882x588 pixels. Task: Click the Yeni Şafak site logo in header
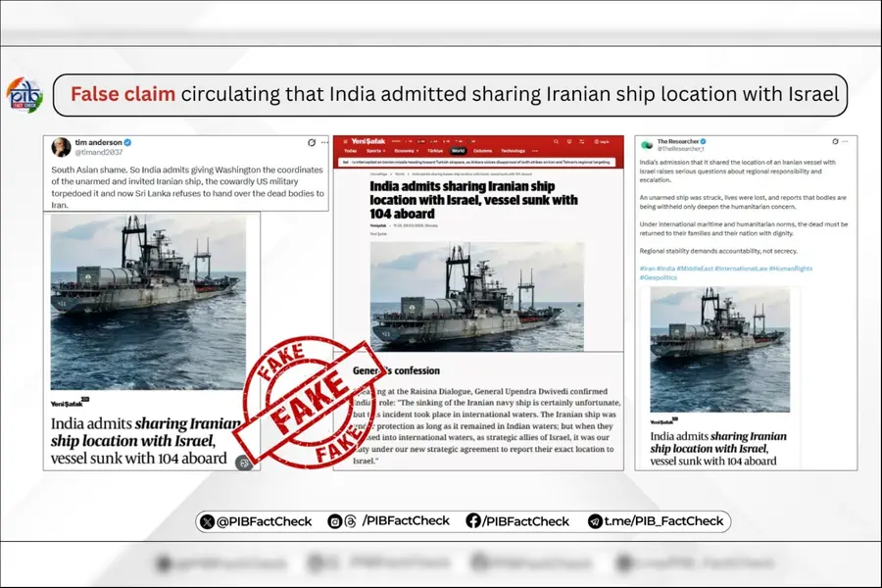click(x=368, y=142)
